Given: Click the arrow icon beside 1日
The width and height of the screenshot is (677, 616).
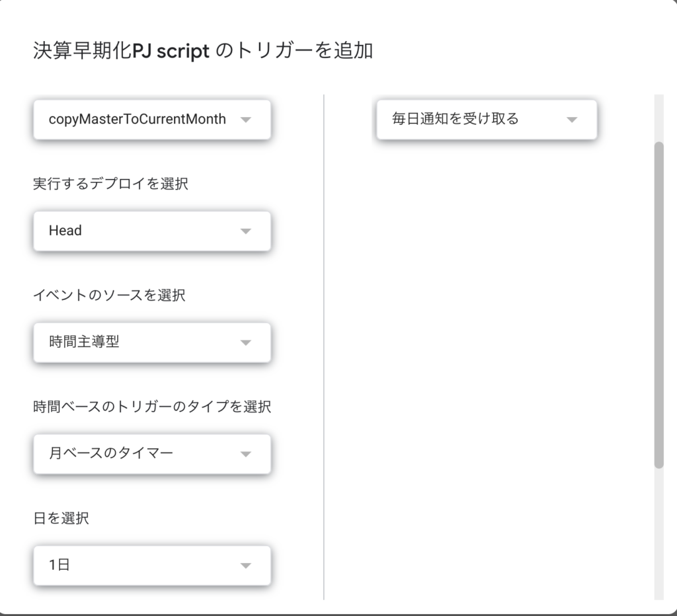Looking at the screenshot, I should coord(246,566).
